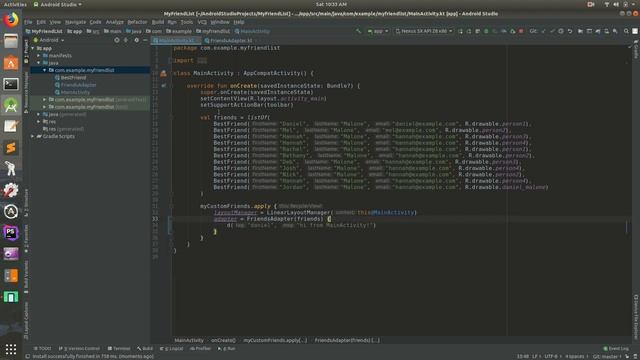Select the BestFriend class in tree
This screenshot has height=360, width=640.
tap(70, 78)
